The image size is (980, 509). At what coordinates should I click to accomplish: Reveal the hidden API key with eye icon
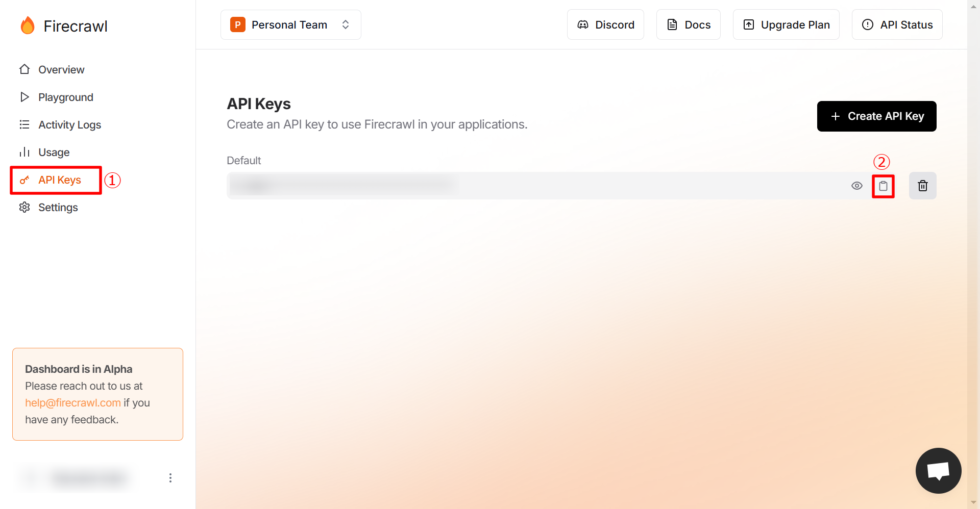[x=856, y=186]
